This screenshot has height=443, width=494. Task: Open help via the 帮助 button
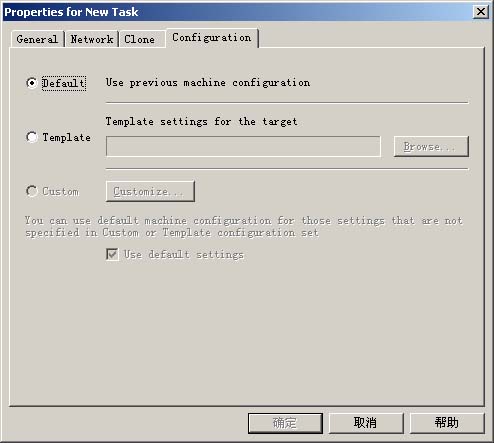[447, 423]
